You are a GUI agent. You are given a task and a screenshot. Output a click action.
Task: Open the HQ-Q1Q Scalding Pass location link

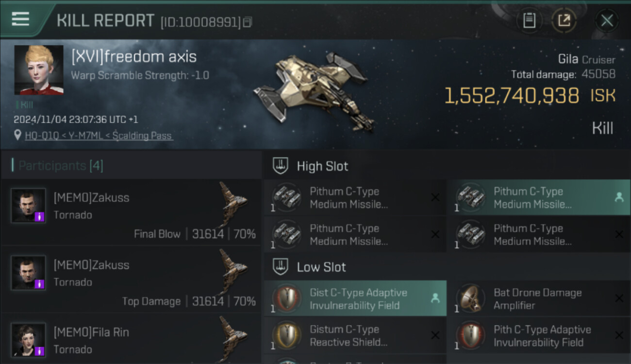click(x=99, y=135)
